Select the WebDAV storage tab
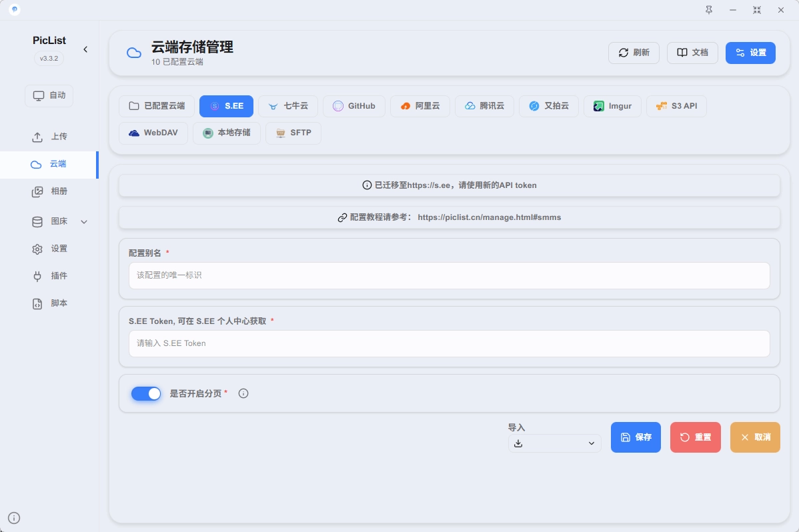This screenshot has width=799, height=532. click(153, 133)
